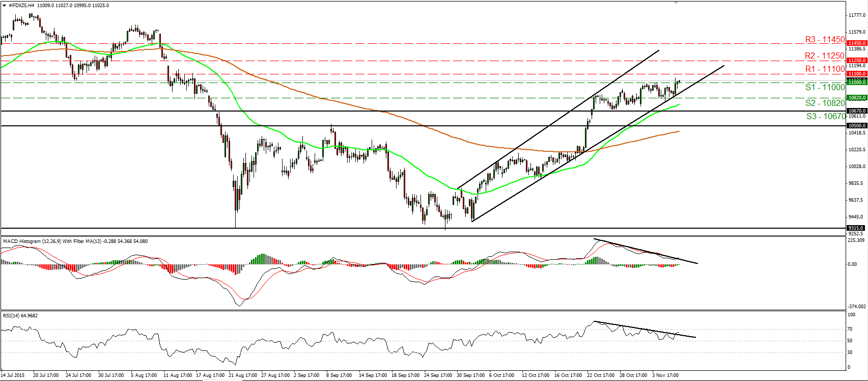Viewport: 868px width, 381px height.
Task: Click the red 11450.0 price tag on axis
Action: pos(857,43)
